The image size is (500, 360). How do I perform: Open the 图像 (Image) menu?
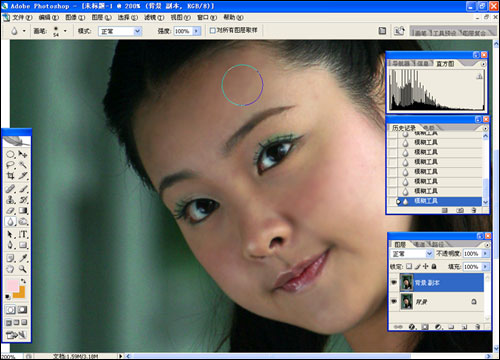(75, 17)
